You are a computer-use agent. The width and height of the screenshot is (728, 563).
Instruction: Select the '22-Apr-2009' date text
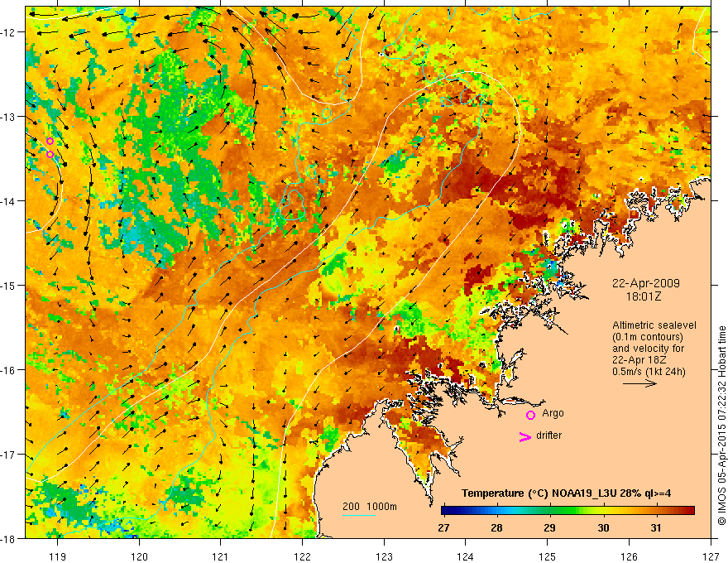pyautogui.click(x=646, y=283)
